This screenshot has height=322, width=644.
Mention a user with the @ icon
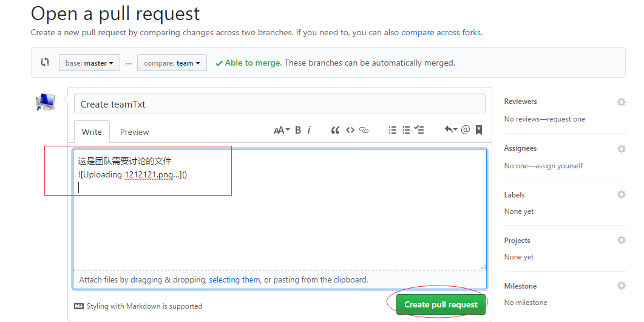coord(466,130)
